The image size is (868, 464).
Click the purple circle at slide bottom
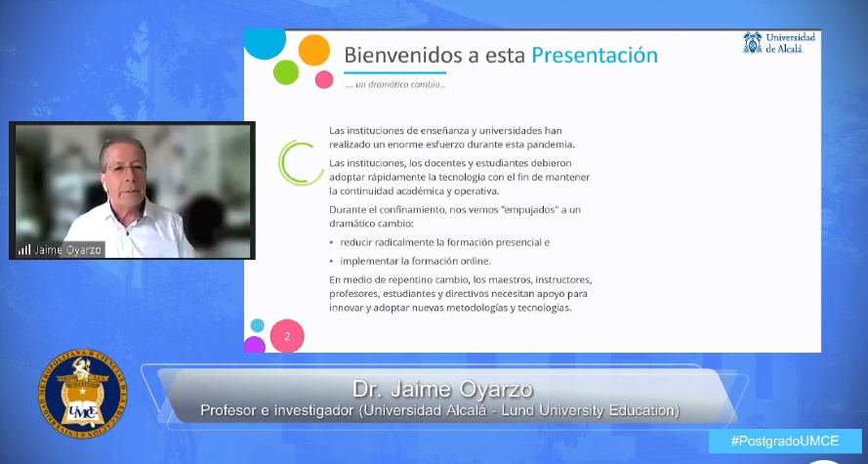click(x=255, y=345)
